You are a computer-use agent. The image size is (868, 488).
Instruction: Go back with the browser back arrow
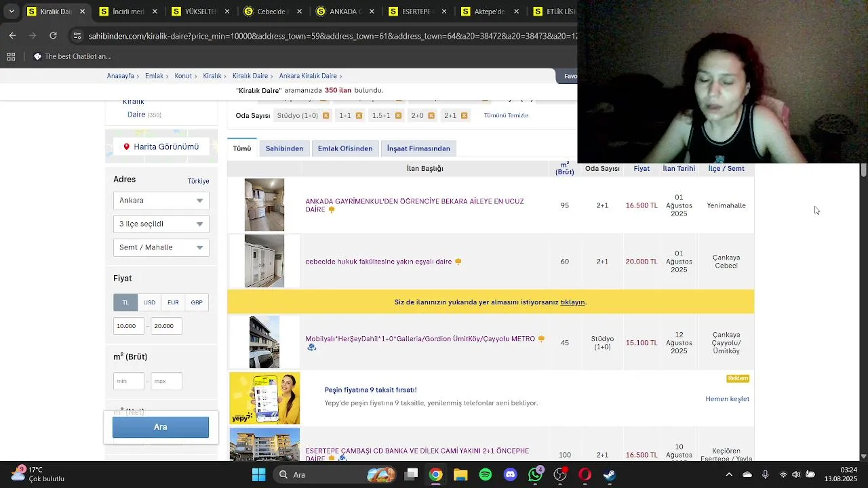tap(12, 35)
